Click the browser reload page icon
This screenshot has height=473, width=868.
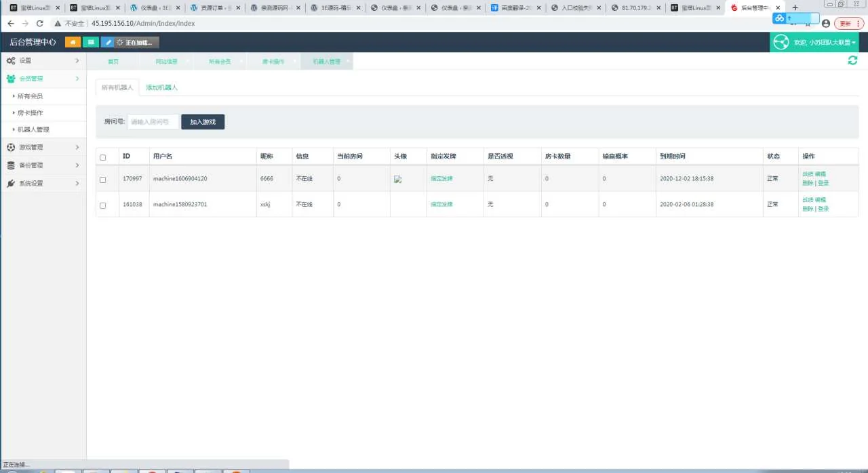[x=40, y=23]
